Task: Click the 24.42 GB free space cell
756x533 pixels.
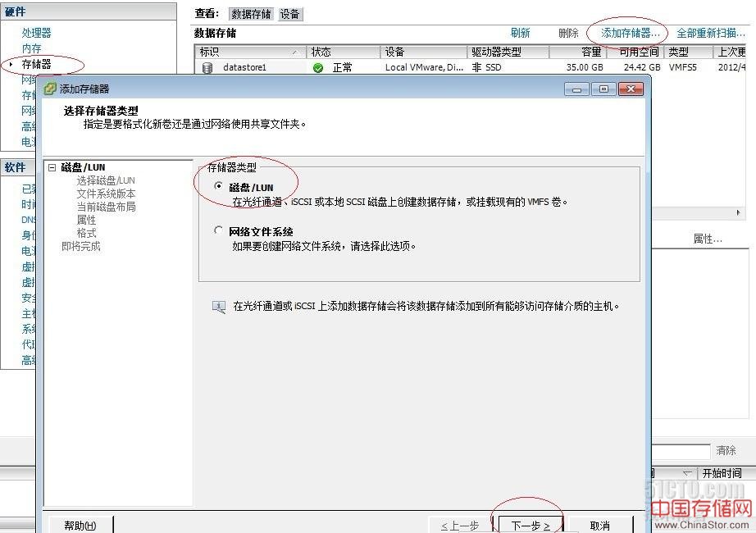Action: pos(642,67)
